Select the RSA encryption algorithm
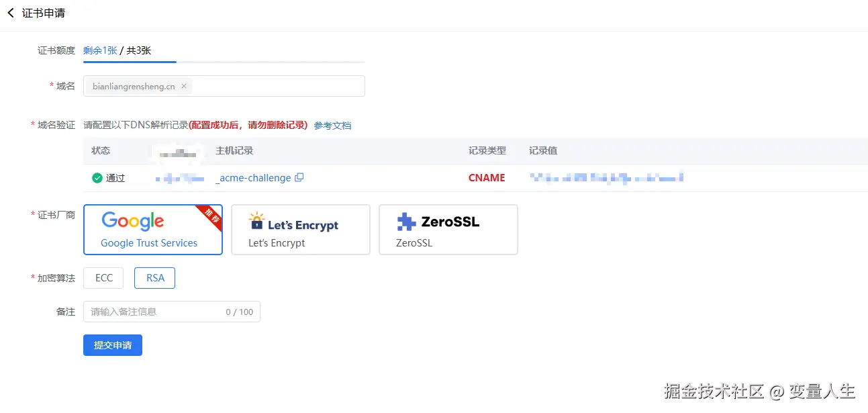Screen dimensions: 868x413 tap(155, 278)
